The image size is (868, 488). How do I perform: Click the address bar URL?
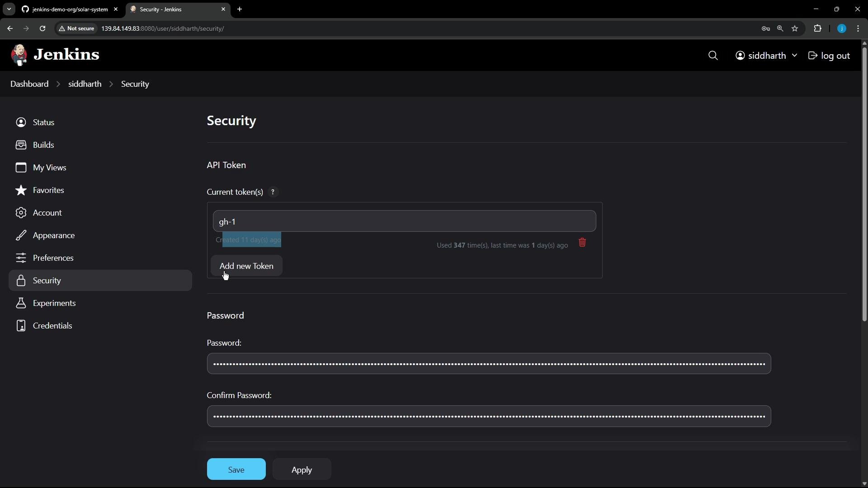[163, 28]
